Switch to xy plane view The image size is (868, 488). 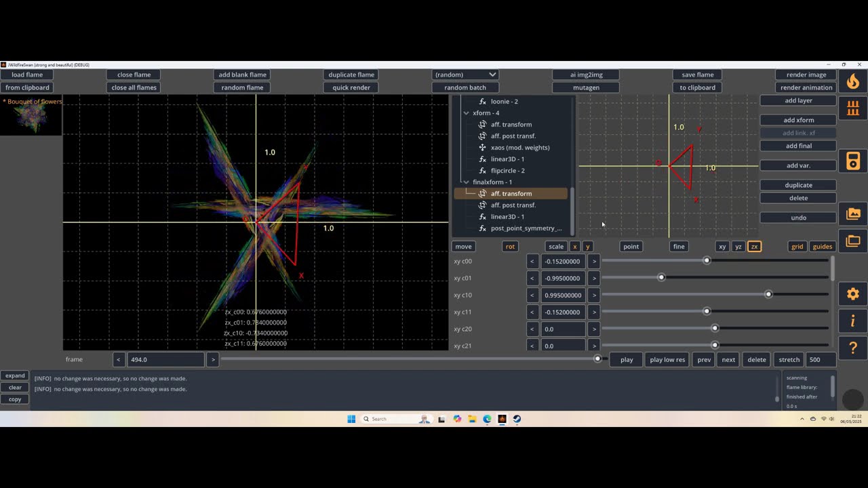point(722,247)
